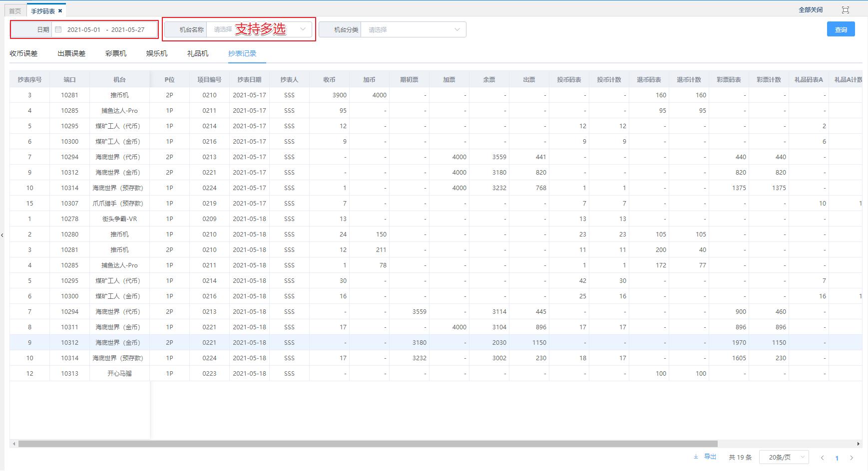Click the calendar icon in the date field
Viewport: 868px width, 471px height.
point(58,29)
